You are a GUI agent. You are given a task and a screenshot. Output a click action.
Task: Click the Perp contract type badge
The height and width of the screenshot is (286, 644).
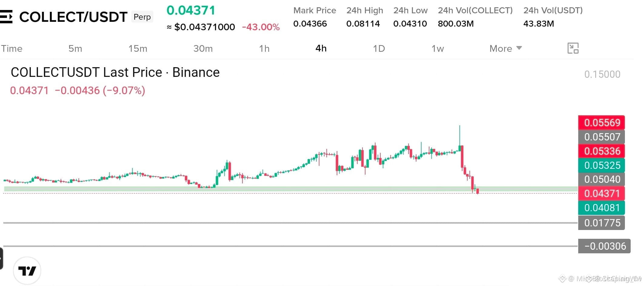(x=142, y=17)
